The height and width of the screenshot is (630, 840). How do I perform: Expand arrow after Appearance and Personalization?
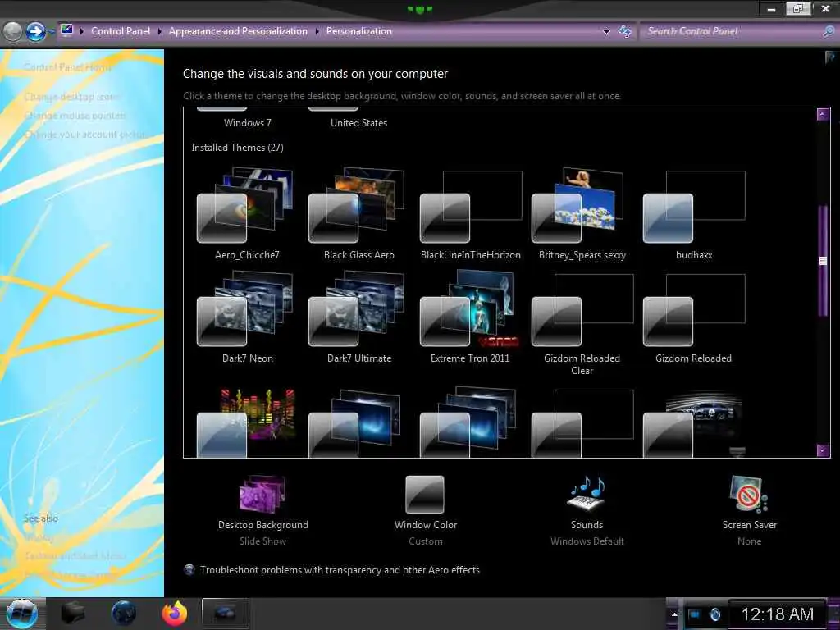tap(317, 32)
